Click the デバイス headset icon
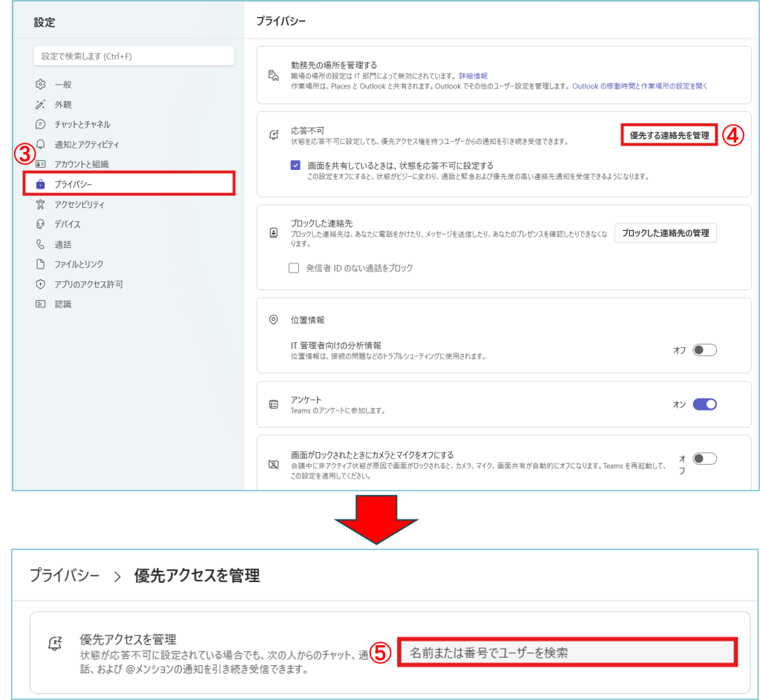760x700 pixels. tap(41, 224)
